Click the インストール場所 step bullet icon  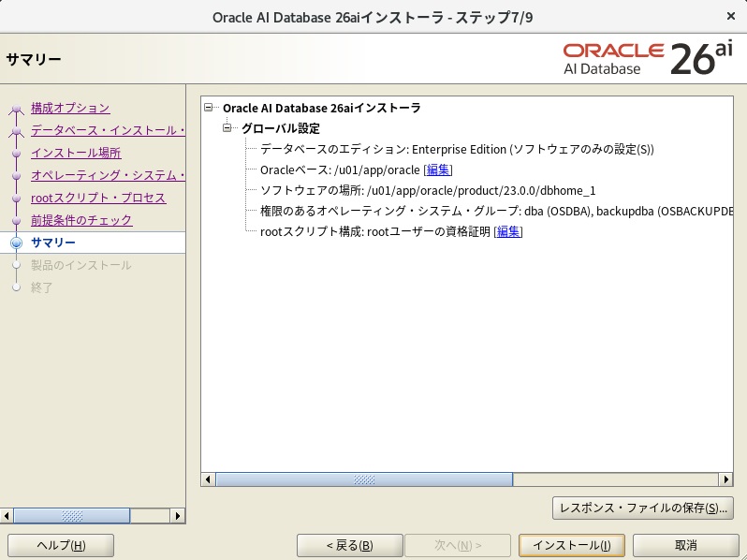point(16,153)
